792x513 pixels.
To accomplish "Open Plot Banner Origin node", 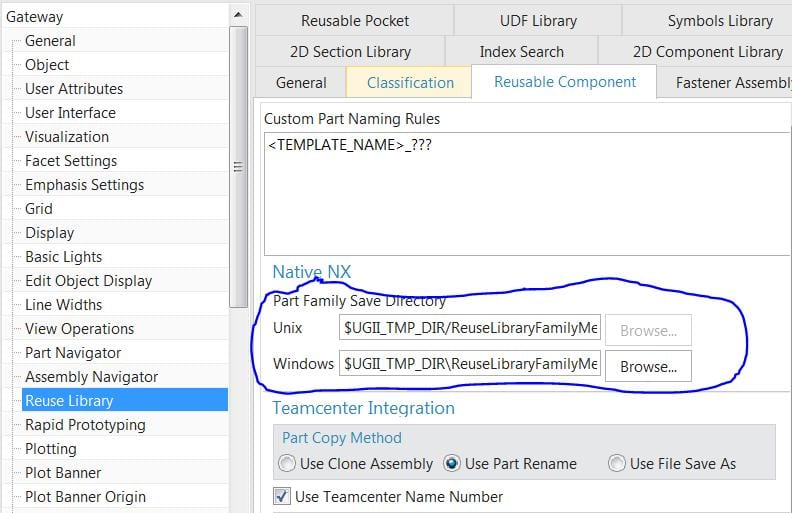I will pyautogui.click(x=85, y=496).
